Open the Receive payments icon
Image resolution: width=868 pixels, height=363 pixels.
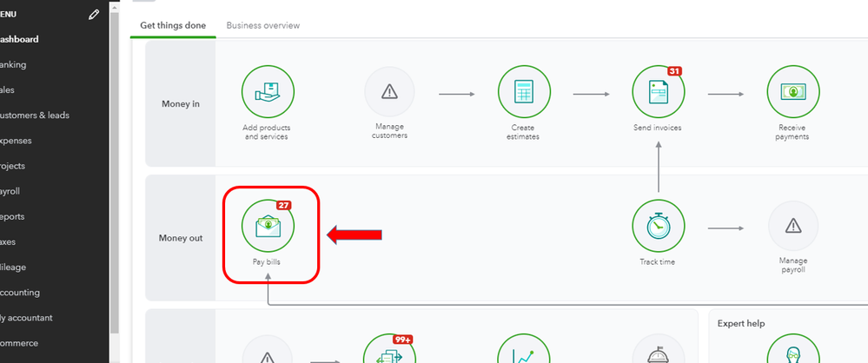click(x=792, y=92)
